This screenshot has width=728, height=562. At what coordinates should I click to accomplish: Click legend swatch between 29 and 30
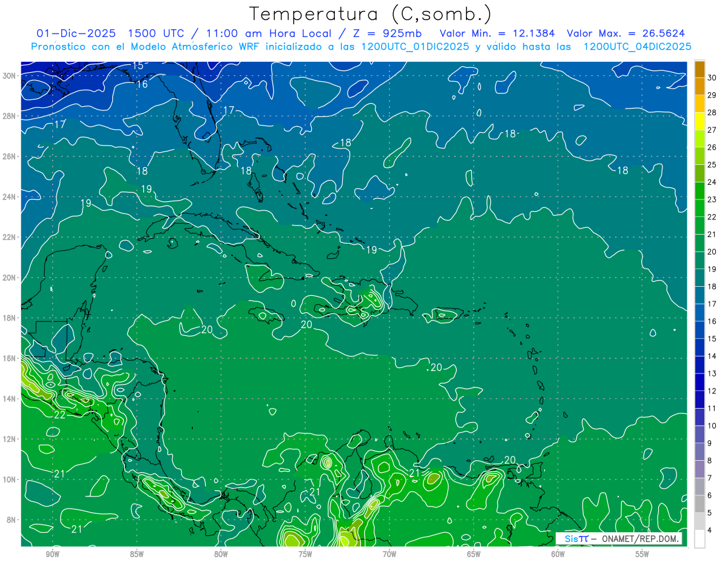(699, 86)
